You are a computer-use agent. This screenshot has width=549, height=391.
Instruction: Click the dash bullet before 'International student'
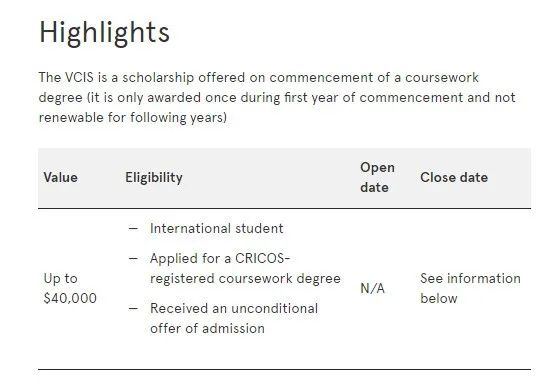tap(133, 229)
